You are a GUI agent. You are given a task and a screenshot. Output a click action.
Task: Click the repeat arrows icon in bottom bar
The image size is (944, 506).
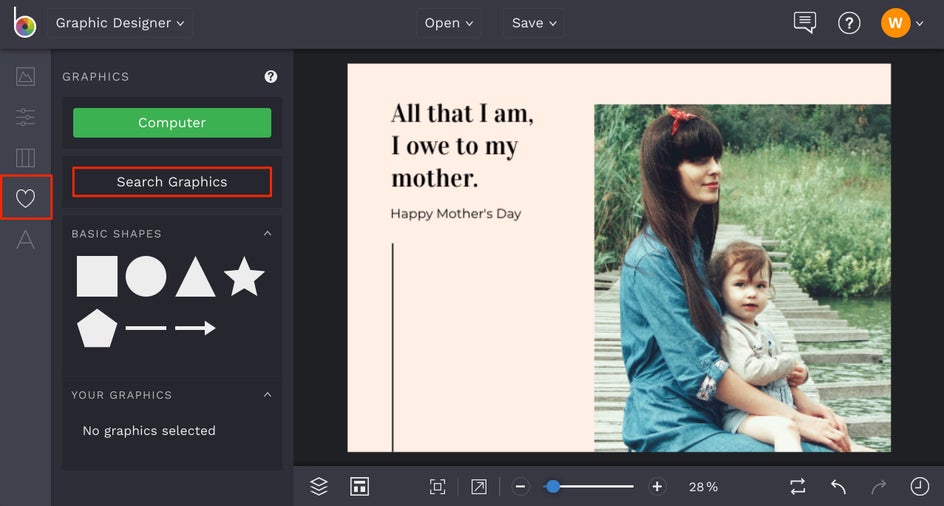798,487
